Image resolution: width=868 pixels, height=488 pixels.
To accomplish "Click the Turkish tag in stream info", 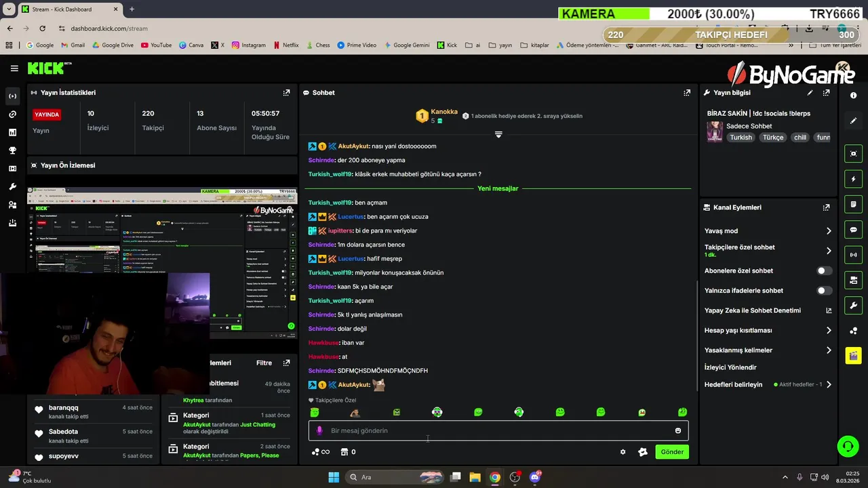I will point(741,138).
